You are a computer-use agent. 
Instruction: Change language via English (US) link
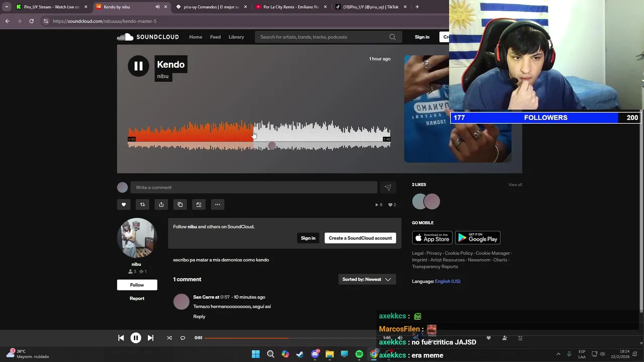tap(448, 282)
